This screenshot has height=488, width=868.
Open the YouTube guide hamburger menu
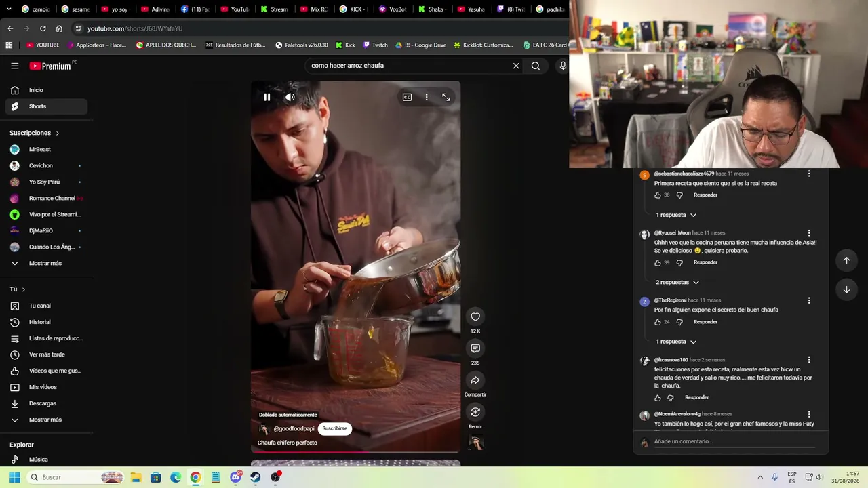(14, 66)
